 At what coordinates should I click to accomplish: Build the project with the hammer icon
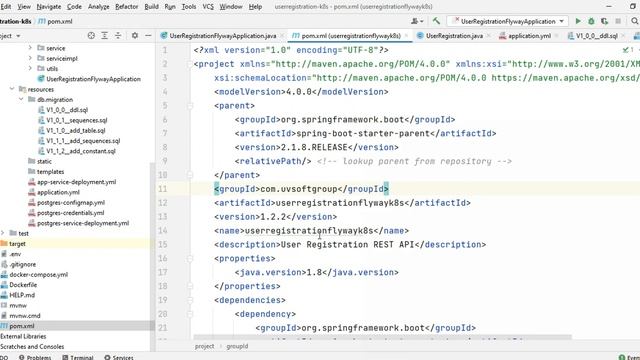point(436,21)
